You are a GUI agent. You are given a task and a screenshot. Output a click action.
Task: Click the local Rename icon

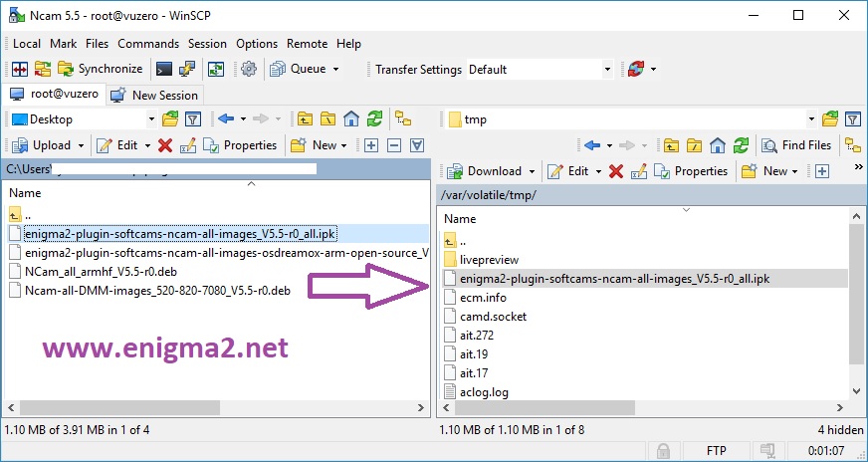click(188, 145)
